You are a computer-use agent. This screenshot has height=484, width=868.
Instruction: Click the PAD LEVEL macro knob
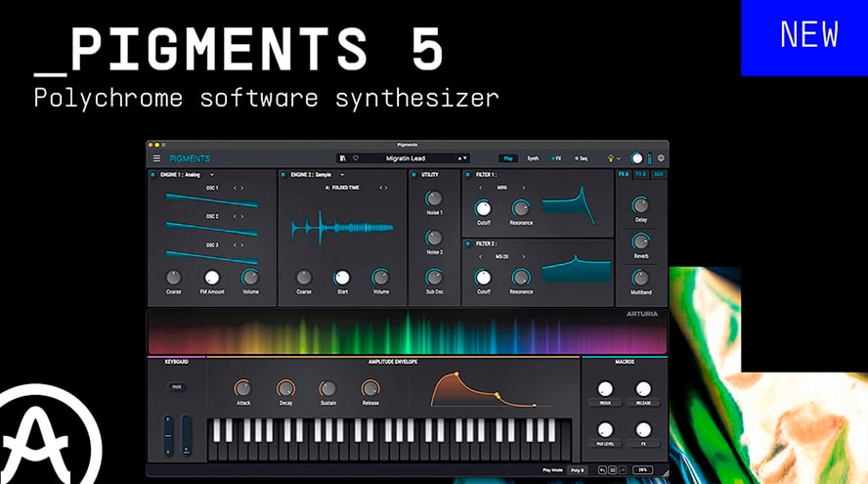(605, 429)
